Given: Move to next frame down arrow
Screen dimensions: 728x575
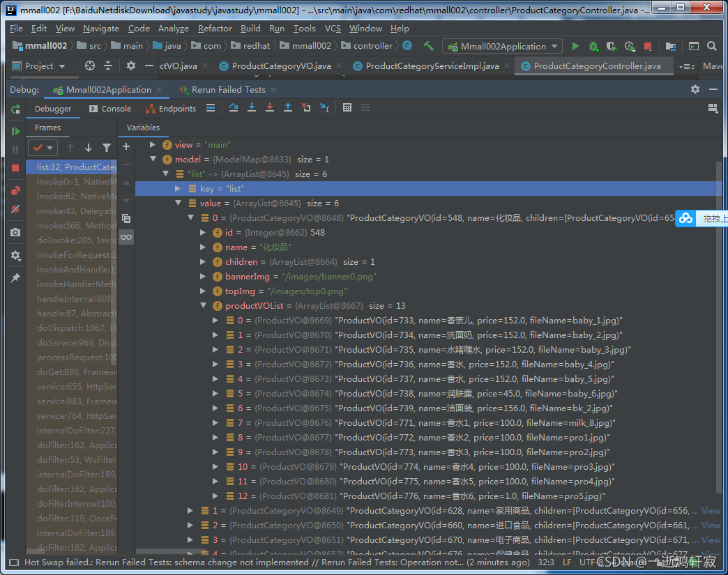Looking at the screenshot, I should click(89, 148).
